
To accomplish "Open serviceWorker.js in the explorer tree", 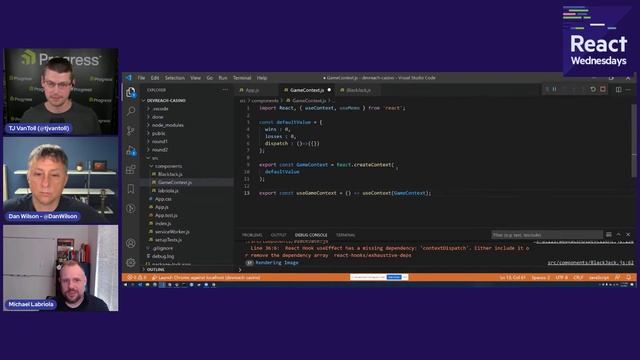I will [186, 231].
